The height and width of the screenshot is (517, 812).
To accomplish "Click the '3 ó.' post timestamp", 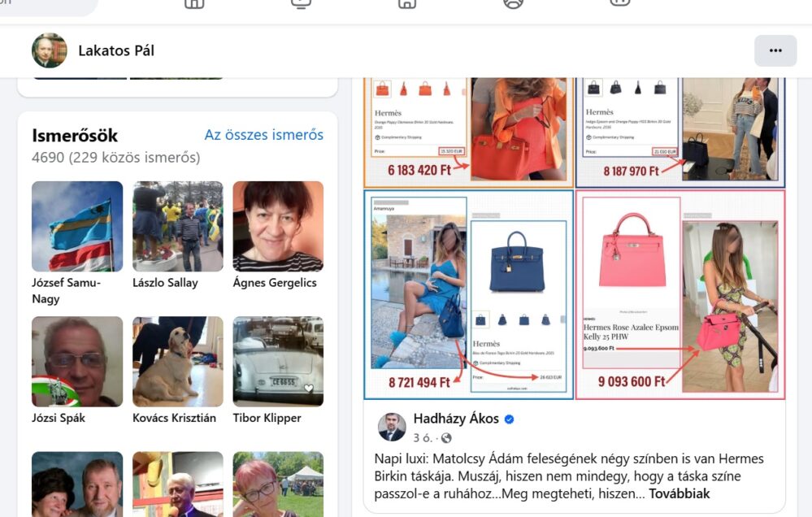I will click(x=423, y=437).
